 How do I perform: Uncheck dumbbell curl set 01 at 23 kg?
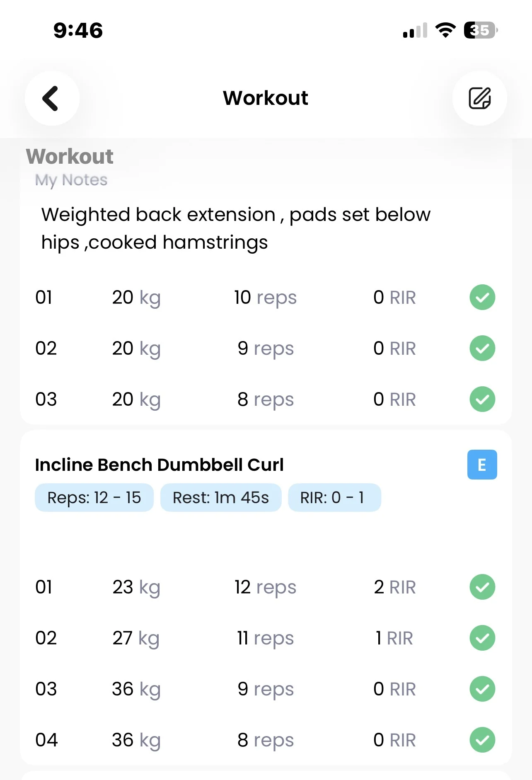482,587
